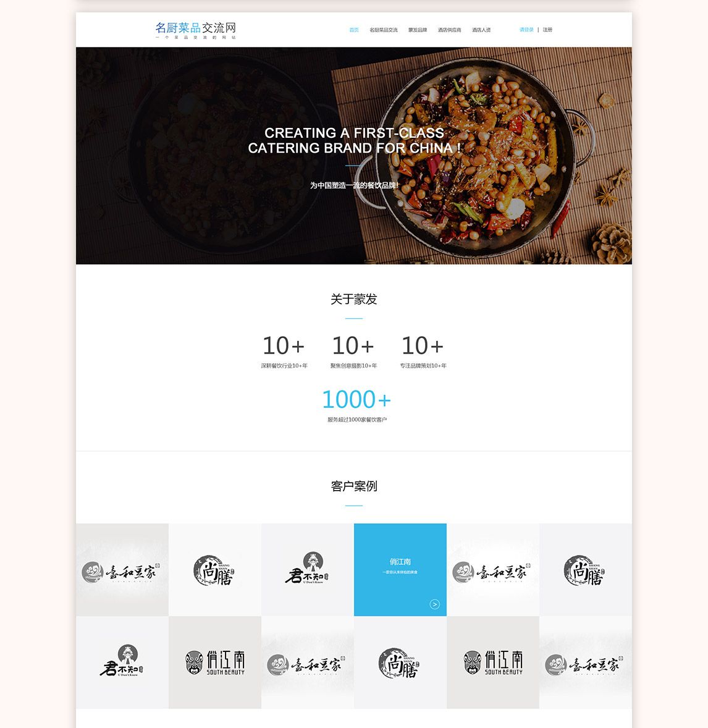Click the 名厨菜品交流网 site logo

tap(195, 30)
